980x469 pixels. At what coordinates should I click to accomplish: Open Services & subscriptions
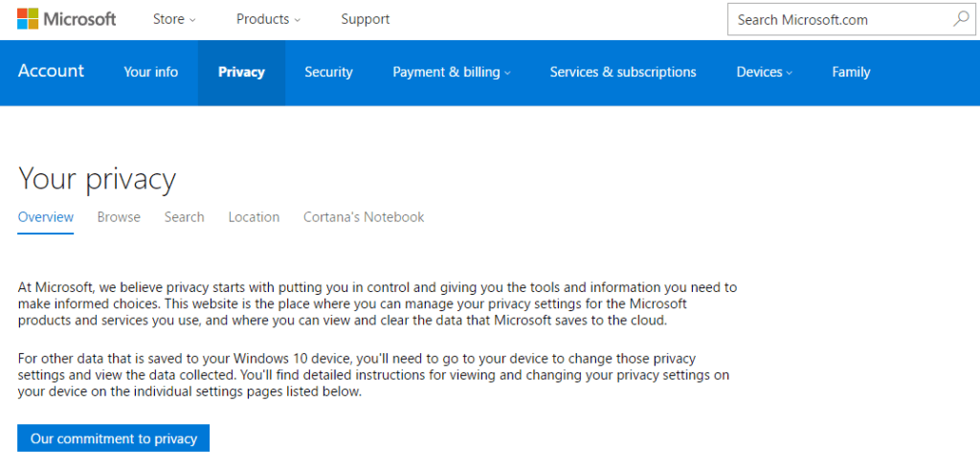click(x=623, y=73)
